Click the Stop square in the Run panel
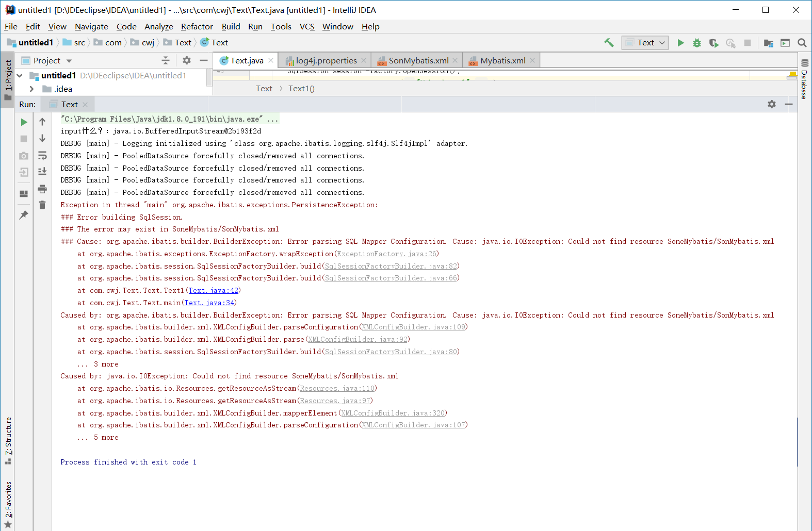812x531 pixels. (x=24, y=139)
